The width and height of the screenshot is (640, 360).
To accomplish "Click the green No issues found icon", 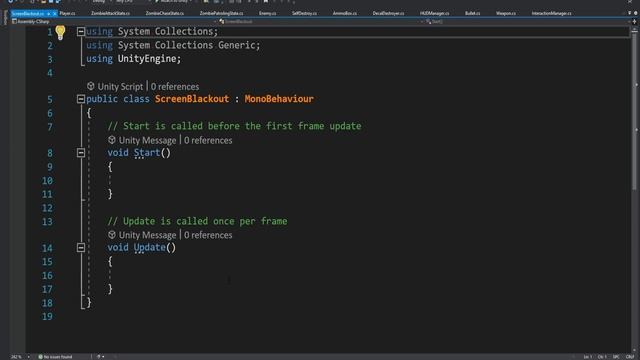I will pyautogui.click(x=40, y=357).
